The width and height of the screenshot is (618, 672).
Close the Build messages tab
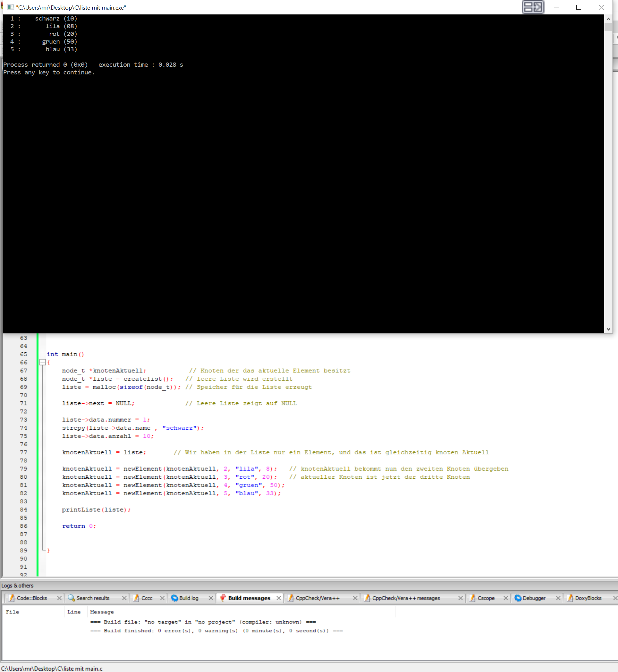pos(279,598)
